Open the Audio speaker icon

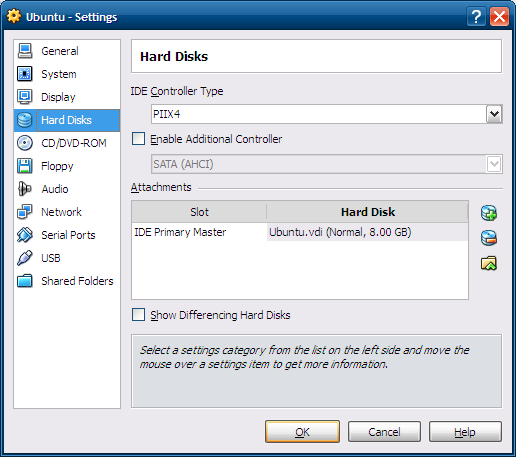tap(25, 189)
